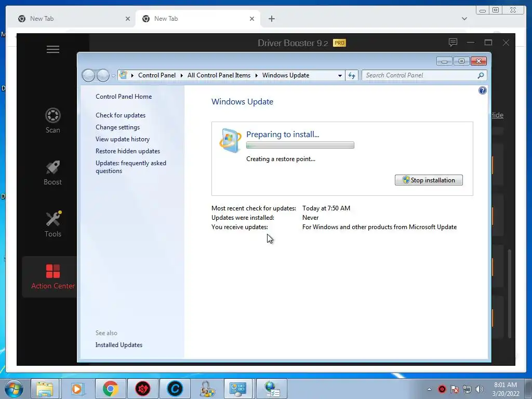This screenshot has height=399, width=532.
Task: Open View update history
Action: (x=123, y=139)
